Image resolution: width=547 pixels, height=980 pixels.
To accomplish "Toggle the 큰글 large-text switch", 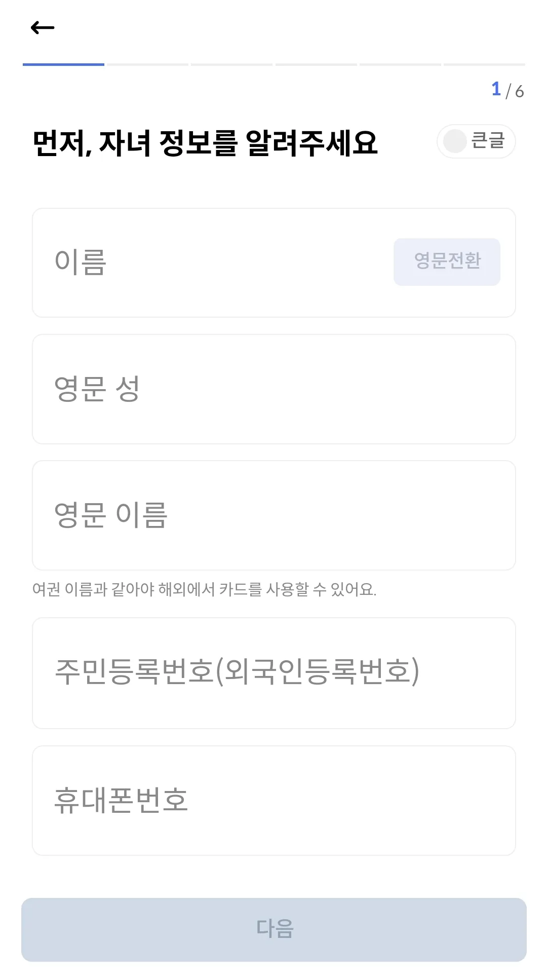I will [476, 141].
